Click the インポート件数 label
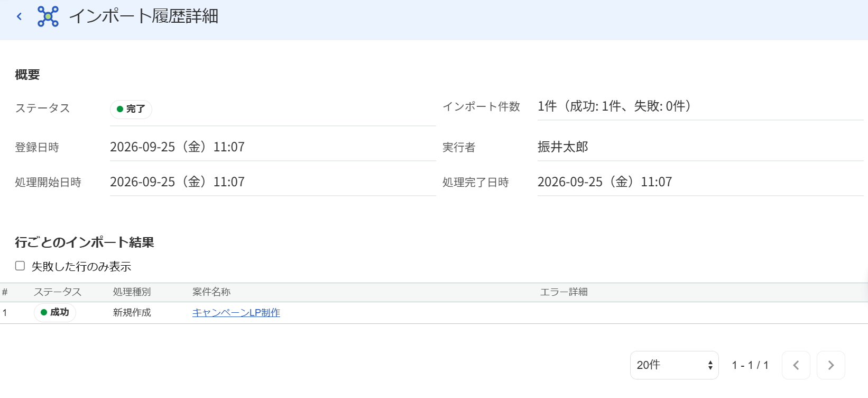 point(481,106)
